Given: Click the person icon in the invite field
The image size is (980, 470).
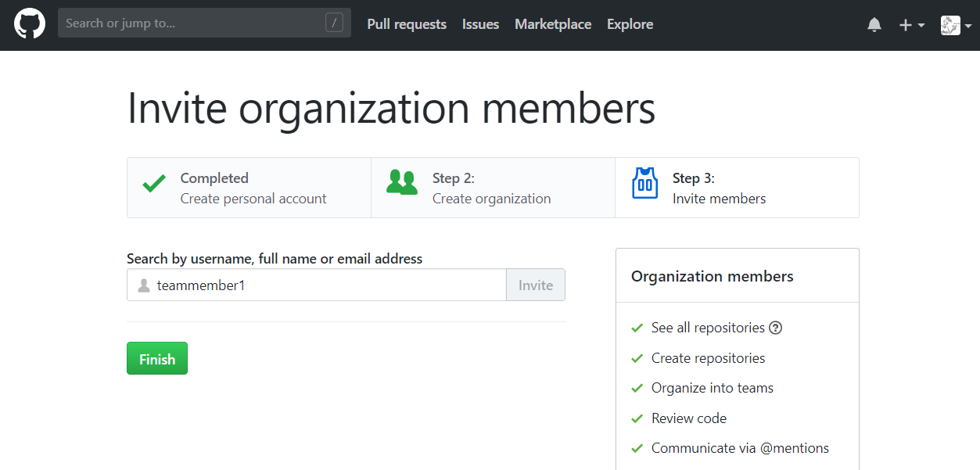Looking at the screenshot, I should (143, 285).
